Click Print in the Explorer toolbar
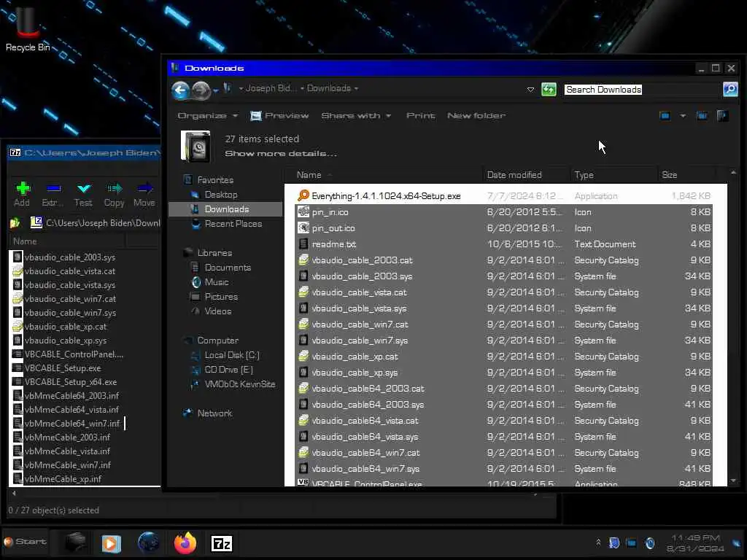Image resolution: width=747 pixels, height=560 pixels. 421,116
